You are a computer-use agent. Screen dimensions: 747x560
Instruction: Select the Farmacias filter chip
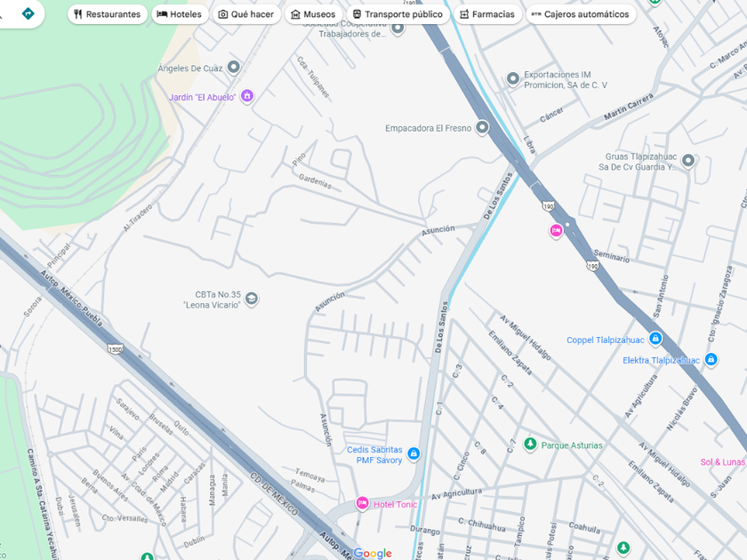coord(487,14)
